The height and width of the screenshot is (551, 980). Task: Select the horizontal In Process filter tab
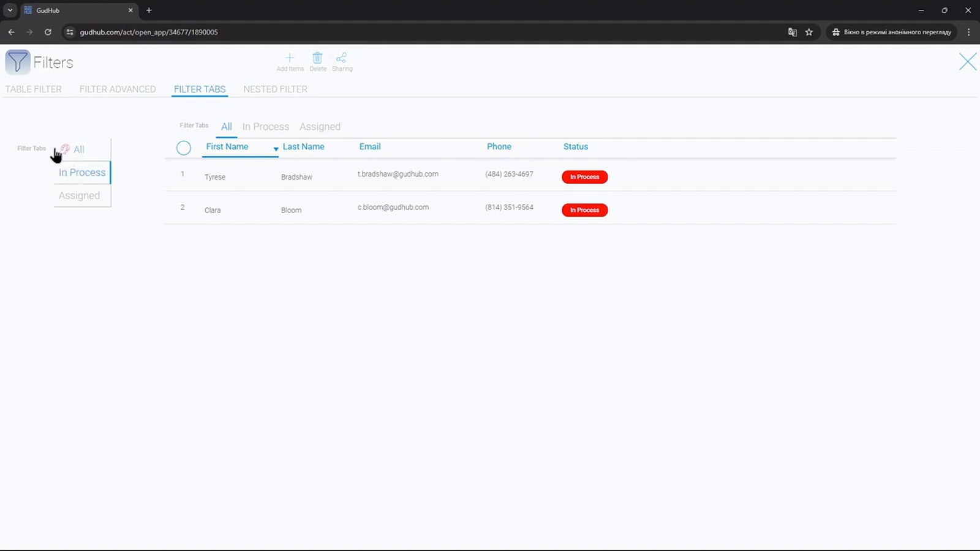coord(266,127)
